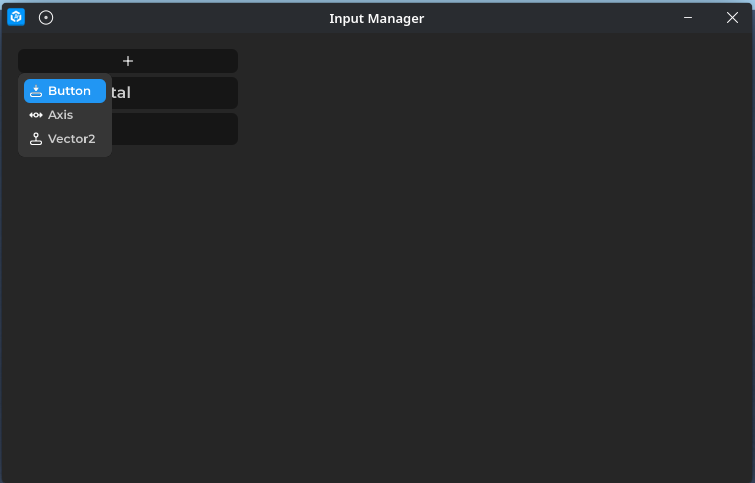This screenshot has height=483, width=755.
Task: Minimize the Input Manager window
Action: click(688, 18)
